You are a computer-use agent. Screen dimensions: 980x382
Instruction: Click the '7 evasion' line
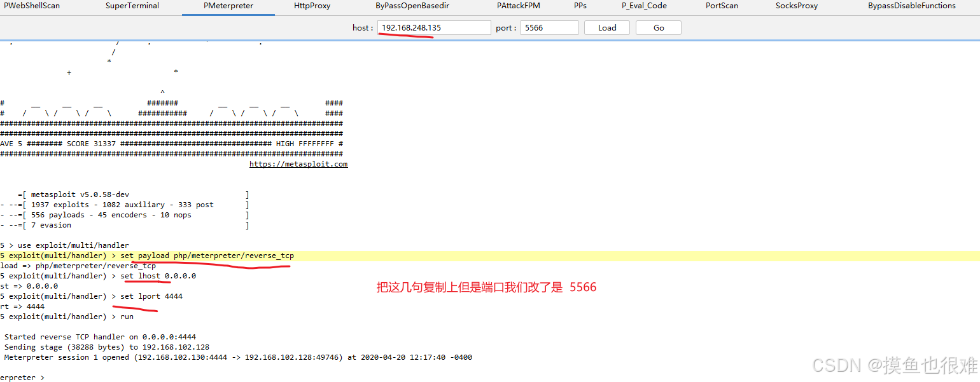pos(51,225)
